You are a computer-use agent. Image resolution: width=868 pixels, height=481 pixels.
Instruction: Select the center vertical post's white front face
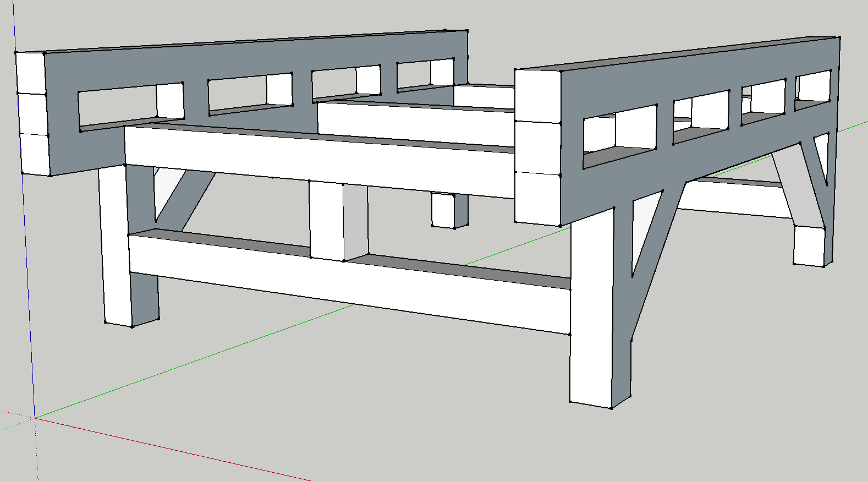(x=326, y=220)
